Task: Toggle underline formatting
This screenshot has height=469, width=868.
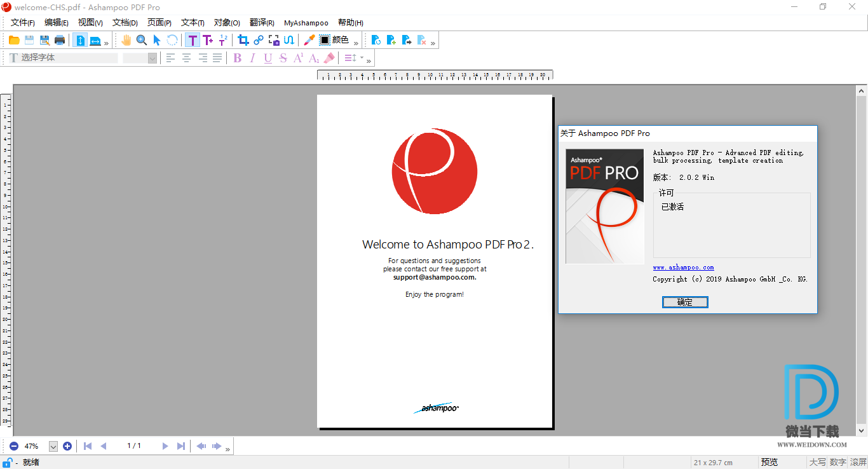Action: [268, 58]
